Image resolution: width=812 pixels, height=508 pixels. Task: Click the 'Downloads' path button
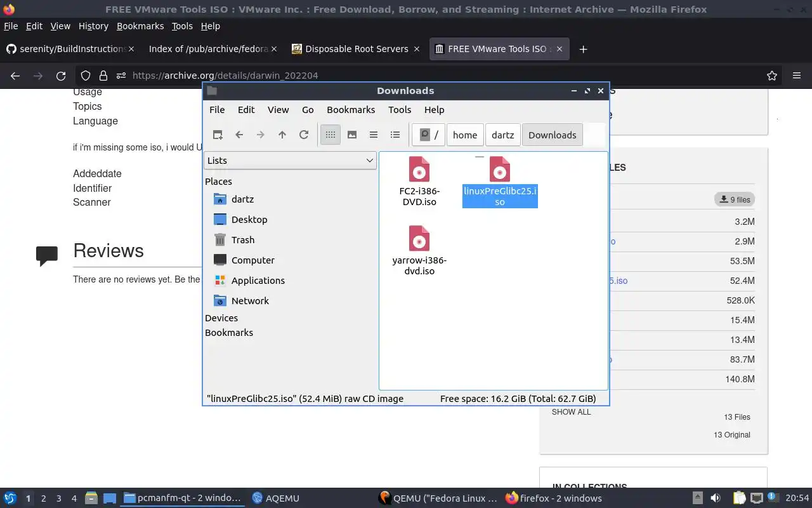click(553, 135)
